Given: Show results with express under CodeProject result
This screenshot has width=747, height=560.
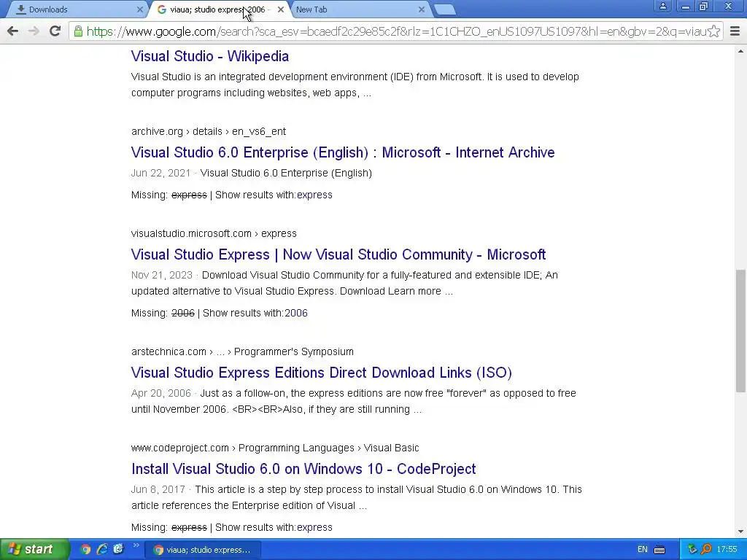Looking at the screenshot, I should click(x=314, y=527).
